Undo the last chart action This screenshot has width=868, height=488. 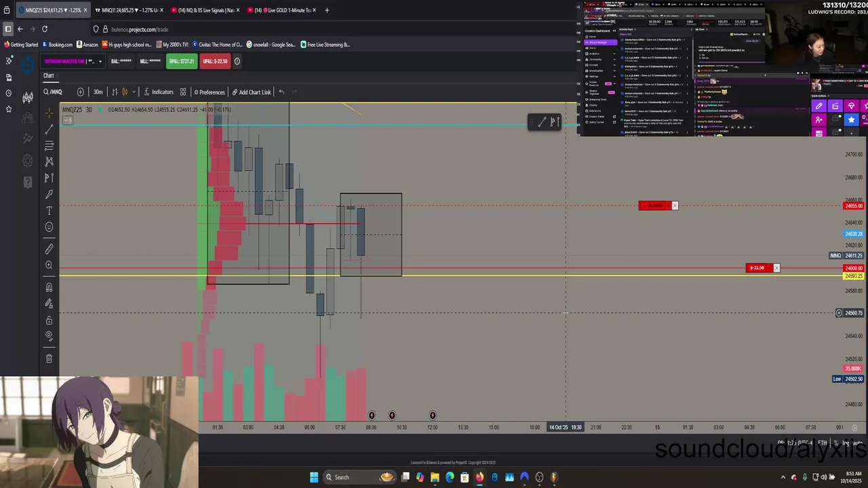pyautogui.click(x=281, y=92)
